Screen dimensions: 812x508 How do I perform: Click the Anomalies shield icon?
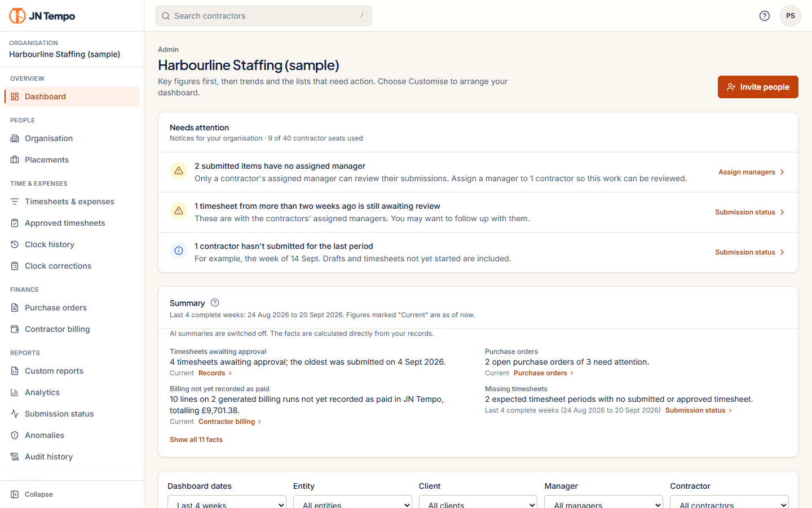click(x=15, y=435)
